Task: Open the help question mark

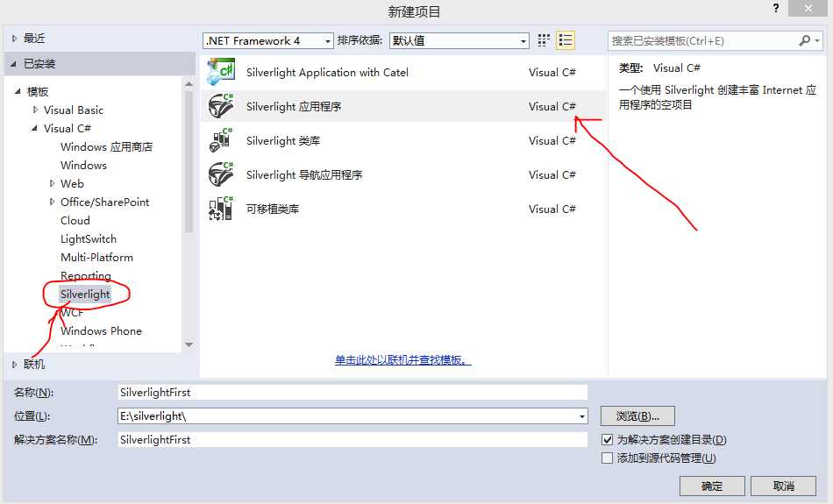Action: [x=776, y=9]
